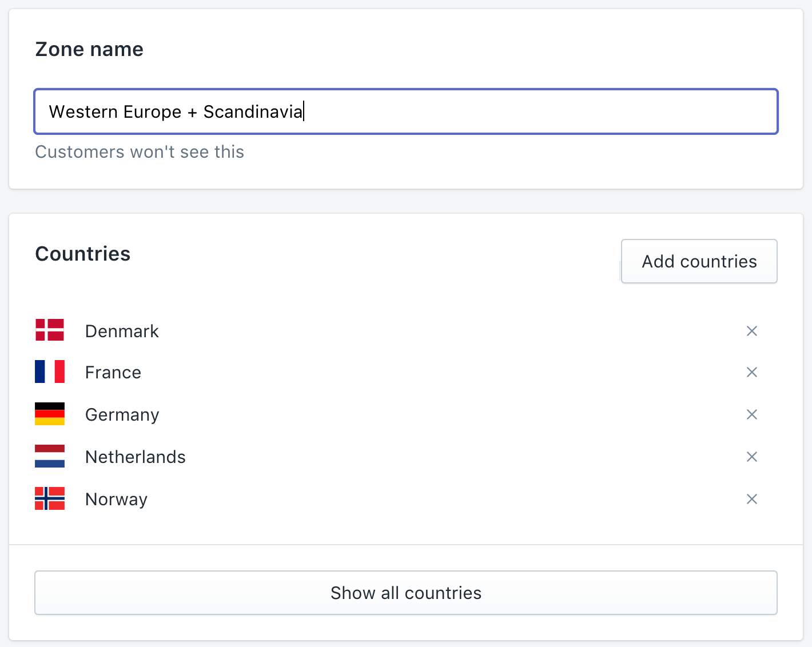The width and height of the screenshot is (812, 647).
Task: Click the Netherlands flag icon
Action: tap(50, 456)
